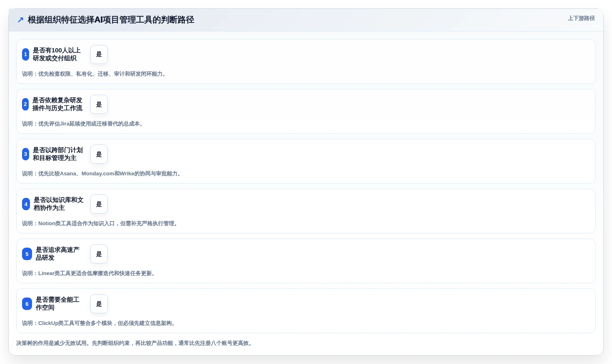
Task: Click the note Linear类工具更适合低摩擦迭代
Action: (89, 273)
